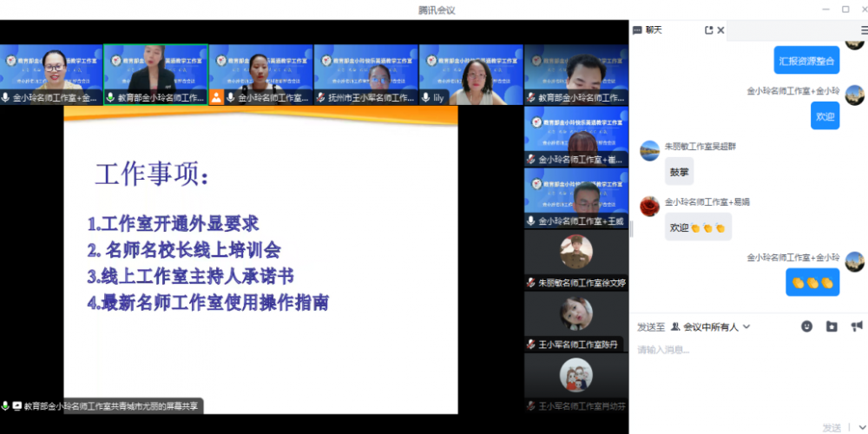Click the orange host badge icon
Viewport: 868px width, 434px height.
click(216, 98)
